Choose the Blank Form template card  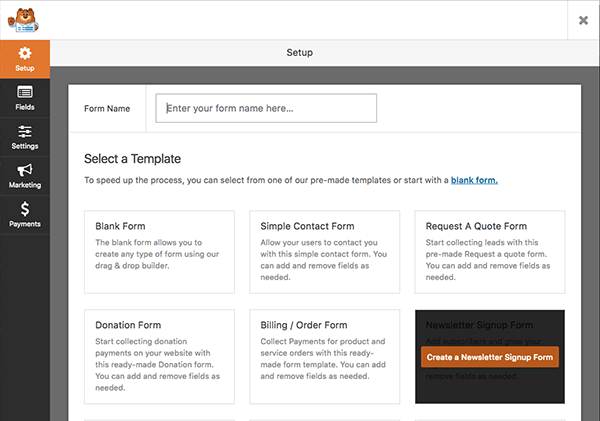tap(159, 251)
